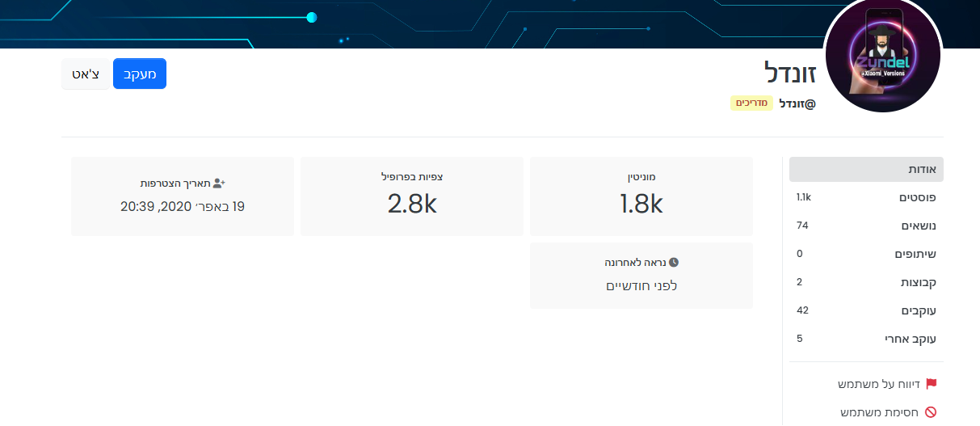
Task: Show the עוקבים followers list
Action: [x=866, y=311]
